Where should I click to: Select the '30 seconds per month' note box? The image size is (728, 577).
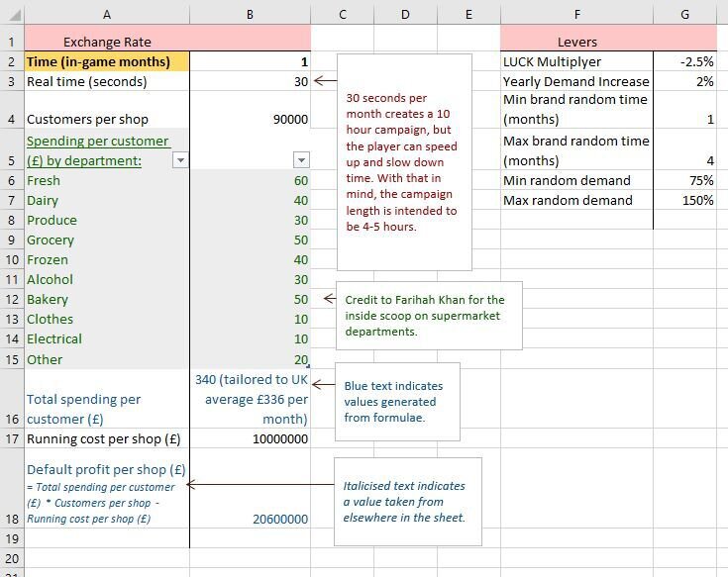click(404, 162)
